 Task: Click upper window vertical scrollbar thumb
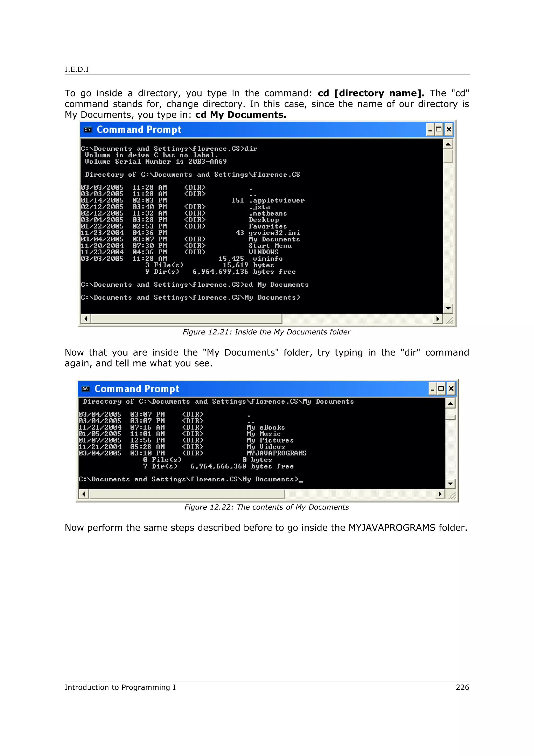(x=448, y=156)
